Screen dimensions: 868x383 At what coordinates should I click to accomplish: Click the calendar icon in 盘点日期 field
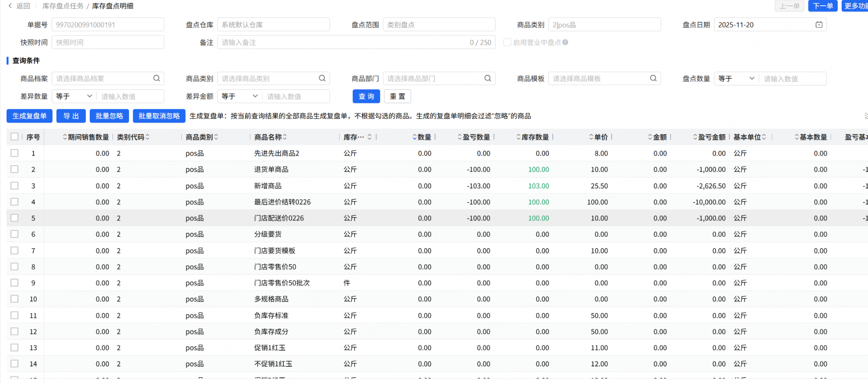click(x=819, y=25)
